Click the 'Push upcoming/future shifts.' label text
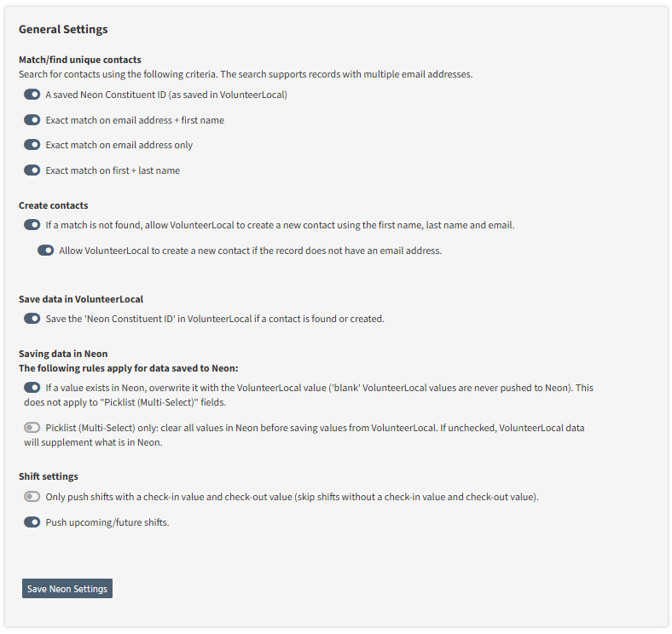The height and width of the screenshot is (634, 672). [107, 522]
